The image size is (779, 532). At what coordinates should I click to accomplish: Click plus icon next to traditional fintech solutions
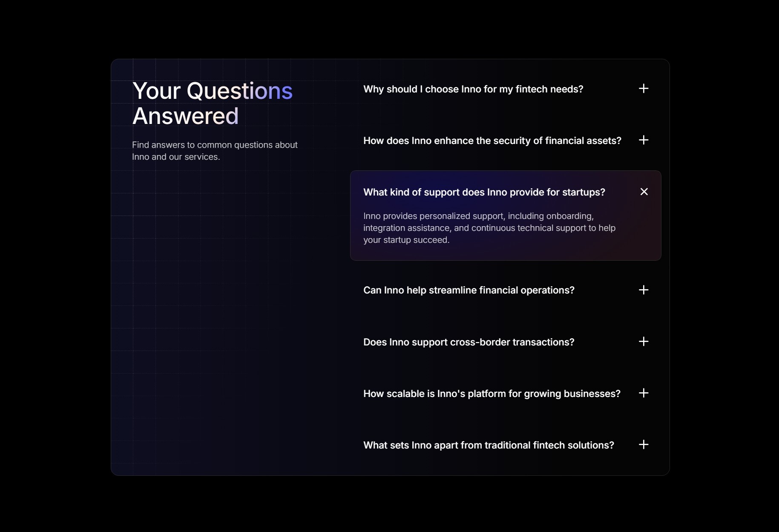[x=644, y=445]
